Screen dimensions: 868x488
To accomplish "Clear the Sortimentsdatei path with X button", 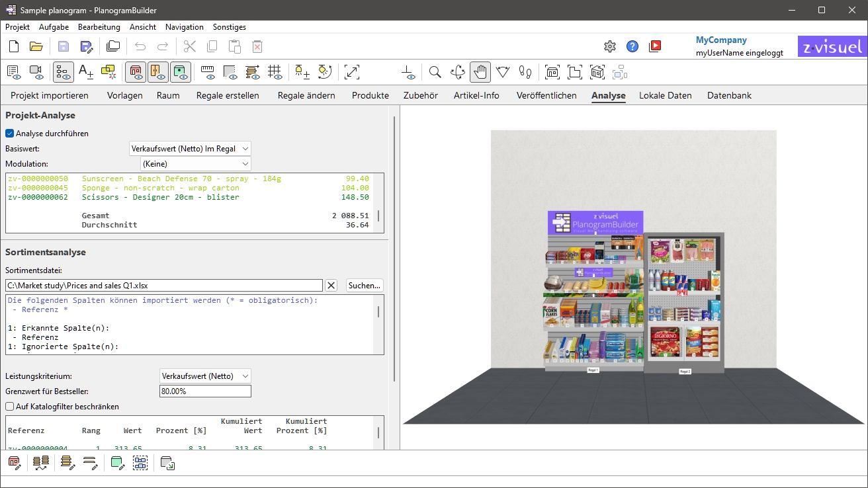I will coord(331,285).
